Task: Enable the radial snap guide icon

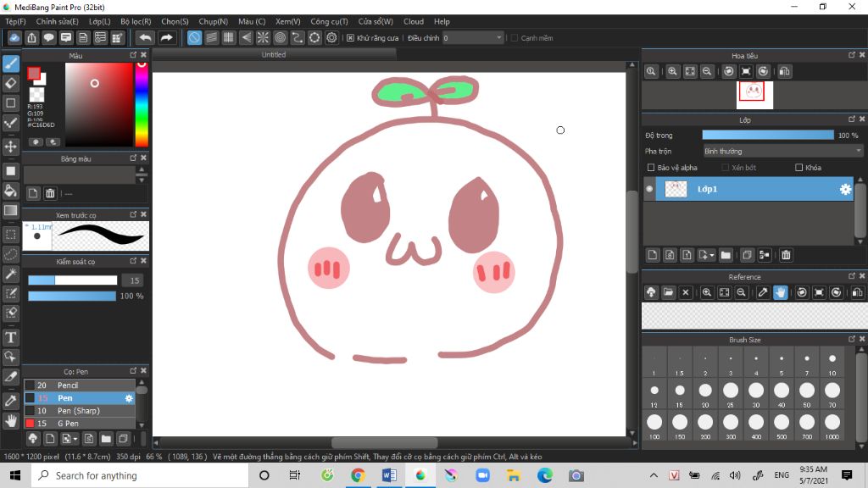Action: click(263, 38)
